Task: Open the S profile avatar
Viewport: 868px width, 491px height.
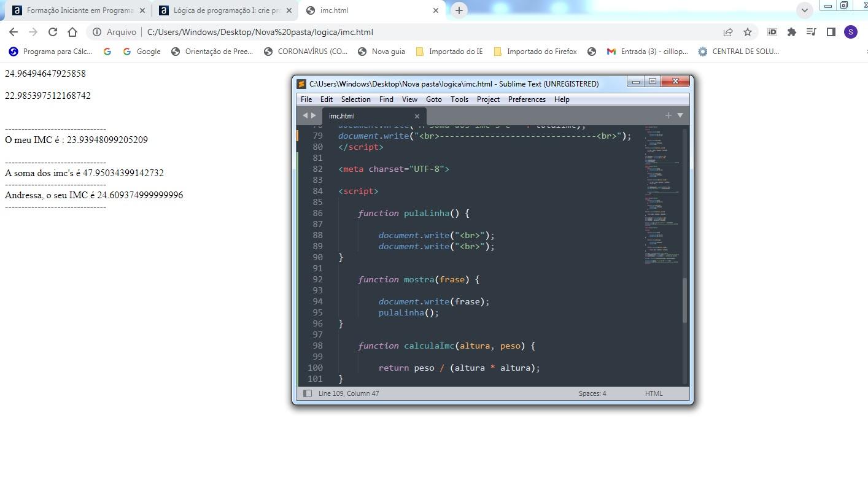Action: coord(851,32)
